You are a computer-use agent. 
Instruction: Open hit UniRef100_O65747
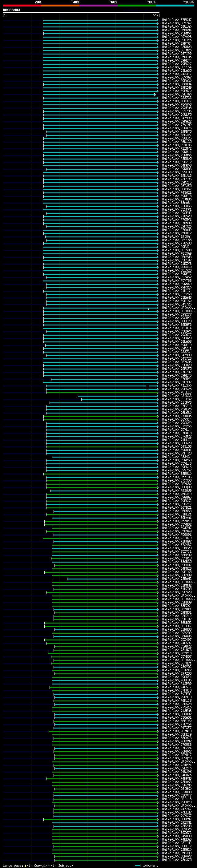click(176, 23)
